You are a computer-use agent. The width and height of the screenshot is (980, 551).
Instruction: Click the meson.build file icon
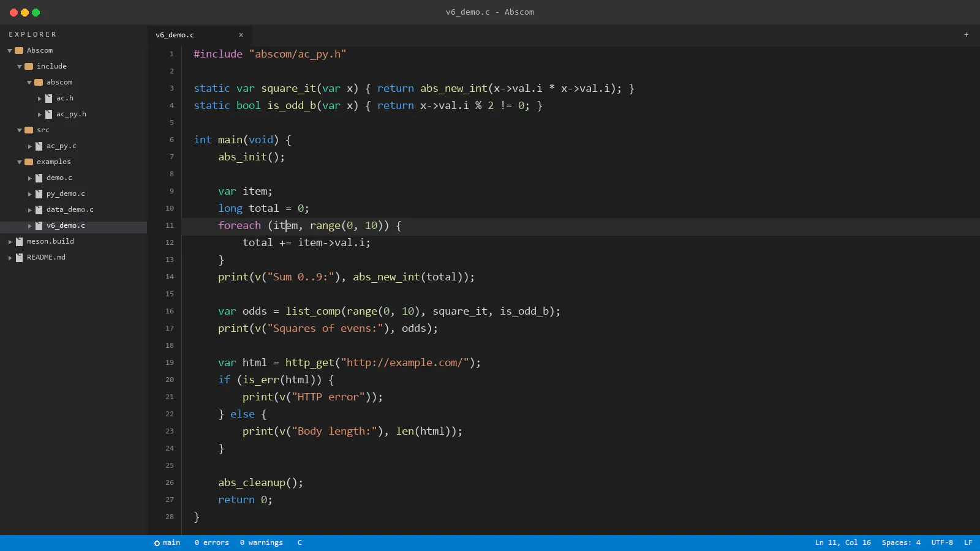[20, 241]
